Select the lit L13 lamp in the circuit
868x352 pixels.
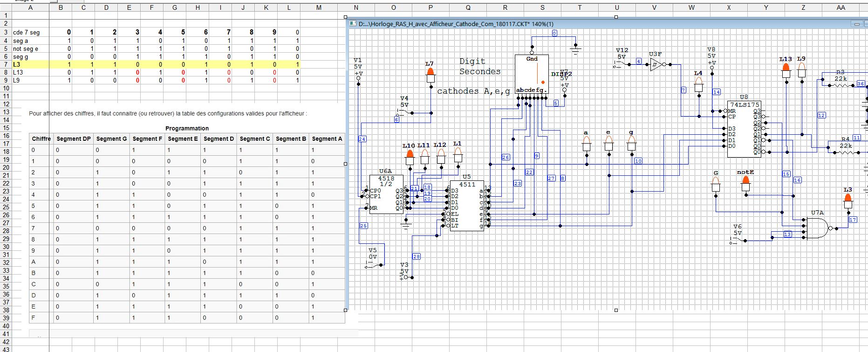786,71
